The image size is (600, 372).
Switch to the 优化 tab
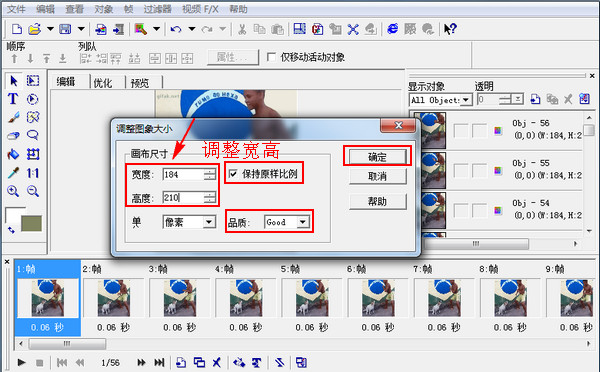(x=103, y=83)
